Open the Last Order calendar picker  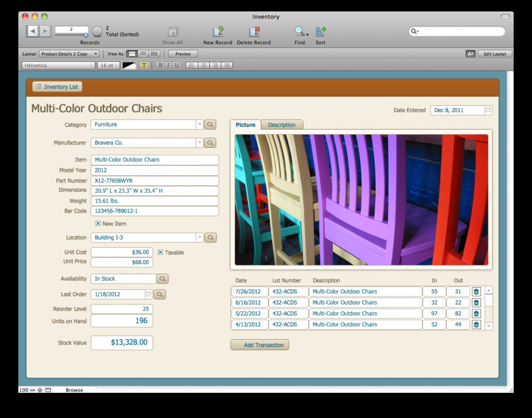pos(148,294)
